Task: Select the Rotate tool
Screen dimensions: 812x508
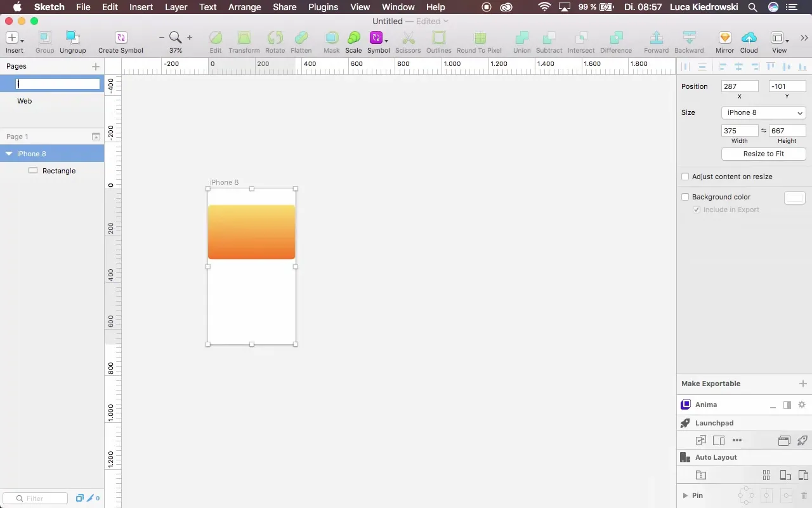Action: tap(275, 38)
